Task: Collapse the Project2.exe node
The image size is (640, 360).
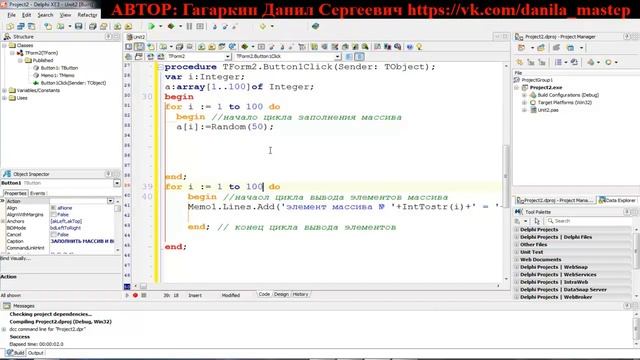Action: click(517, 88)
